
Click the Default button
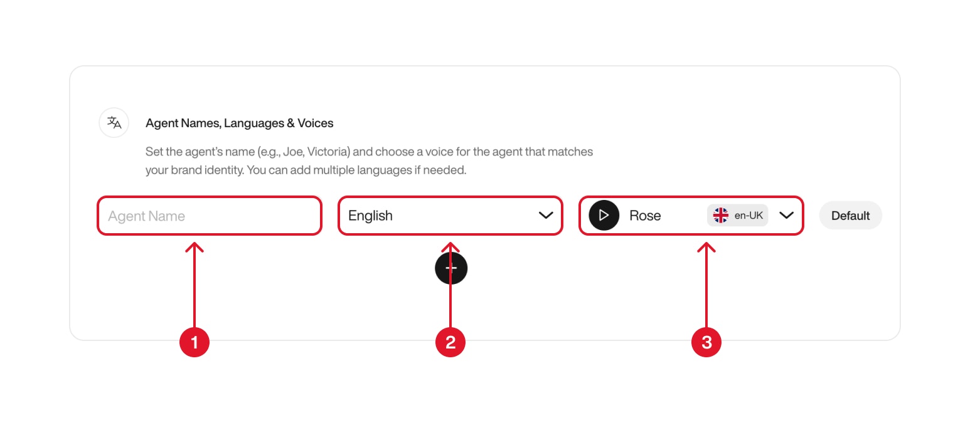tap(850, 215)
